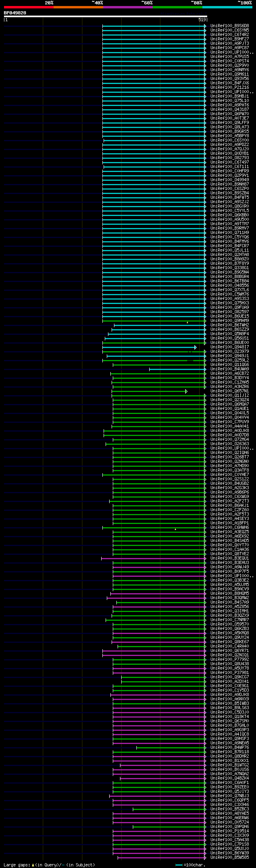The image size is (256, 868).
Task: Click the UniRef100_B9HBJ1 entry
Action: [230, 96]
